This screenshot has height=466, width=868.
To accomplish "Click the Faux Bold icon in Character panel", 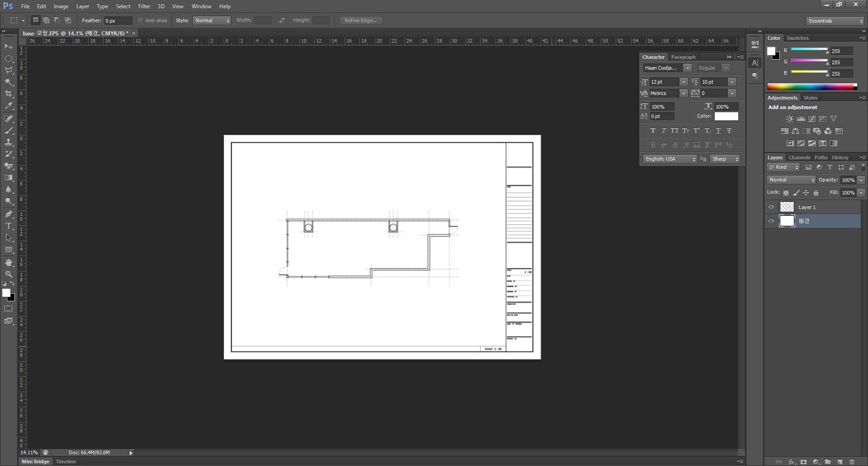I will coord(653,131).
